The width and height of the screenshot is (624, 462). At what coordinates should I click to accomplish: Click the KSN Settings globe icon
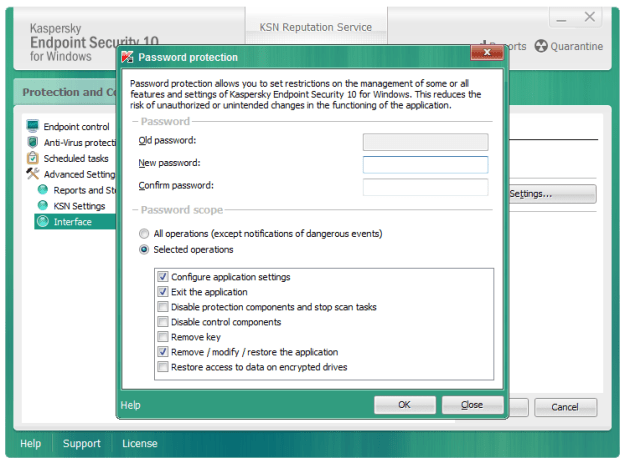[43, 206]
